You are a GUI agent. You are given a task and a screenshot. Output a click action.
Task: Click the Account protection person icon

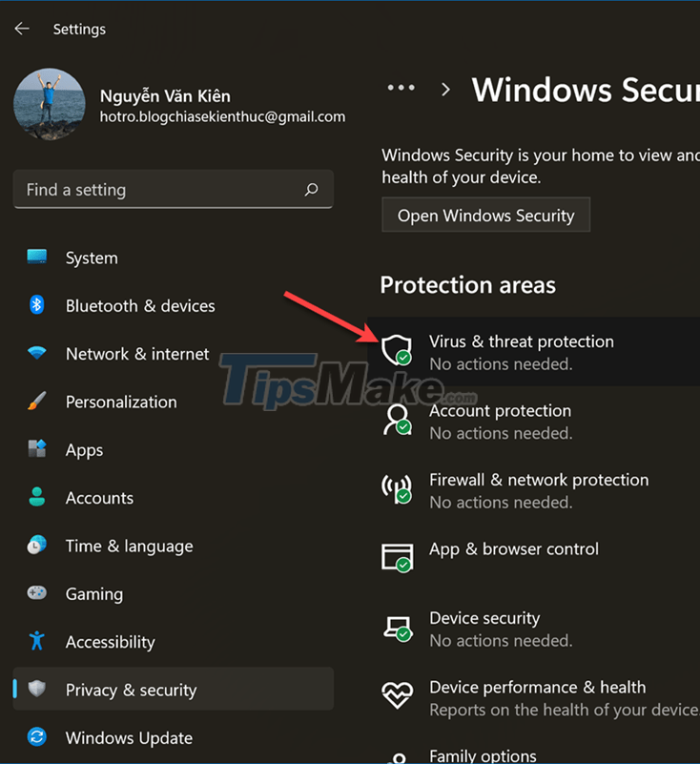tap(396, 421)
